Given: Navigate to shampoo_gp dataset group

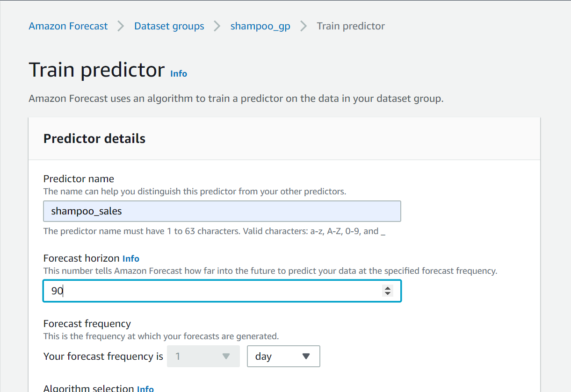Looking at the screenshot, I should click(260, 26).
